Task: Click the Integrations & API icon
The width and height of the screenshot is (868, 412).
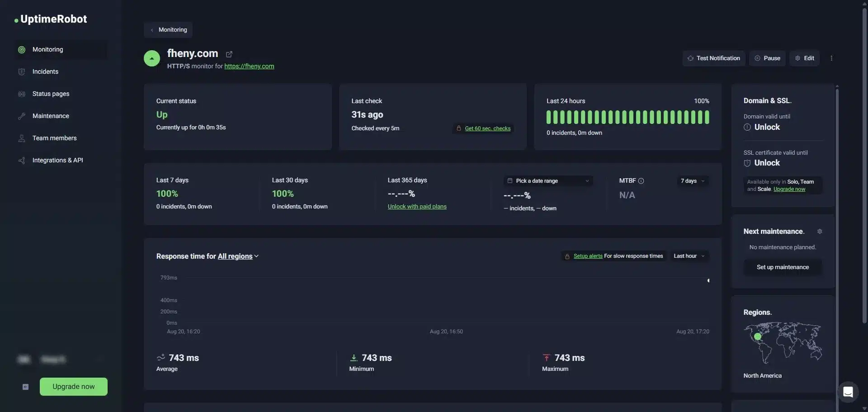Action: point(21,161)
